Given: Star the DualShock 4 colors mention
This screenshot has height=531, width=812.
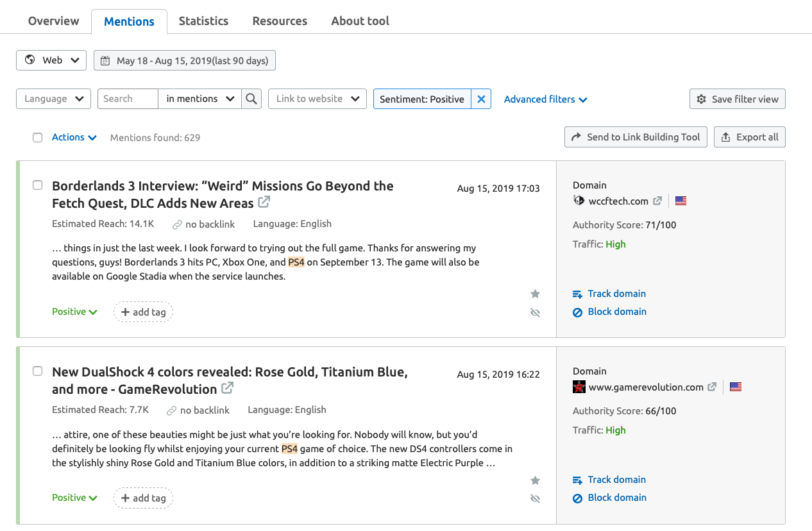Looking at the screenshot, I should (535, 480).
